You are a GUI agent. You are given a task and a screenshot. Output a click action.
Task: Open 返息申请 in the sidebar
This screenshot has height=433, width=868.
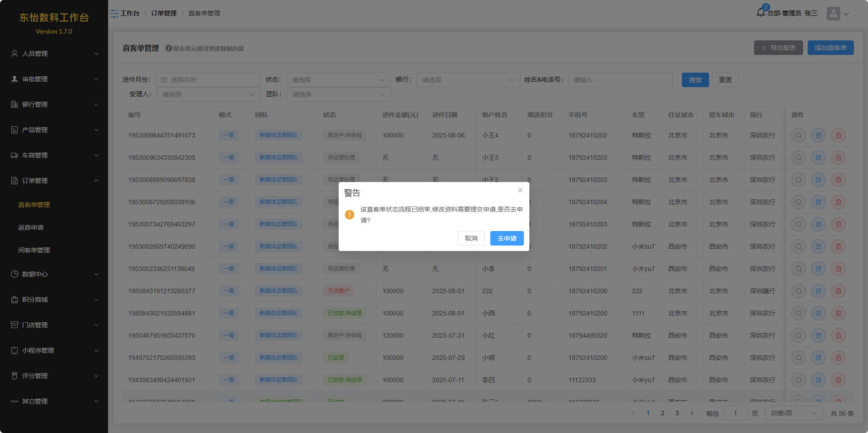click(x=31, y=227)
